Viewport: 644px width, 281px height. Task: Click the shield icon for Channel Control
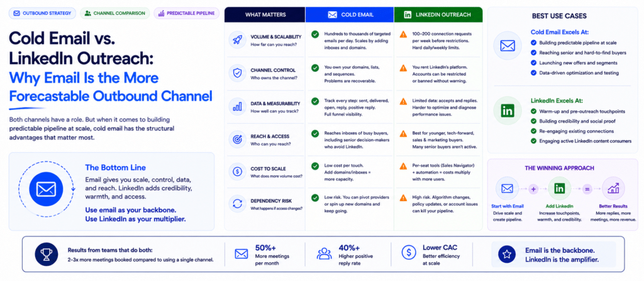tap(237, 73)
